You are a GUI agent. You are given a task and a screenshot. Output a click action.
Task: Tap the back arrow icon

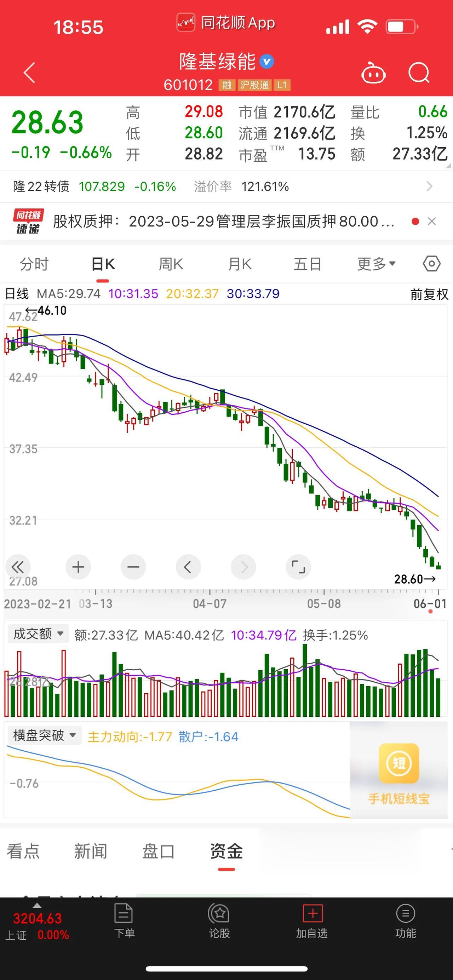(29, 73)
